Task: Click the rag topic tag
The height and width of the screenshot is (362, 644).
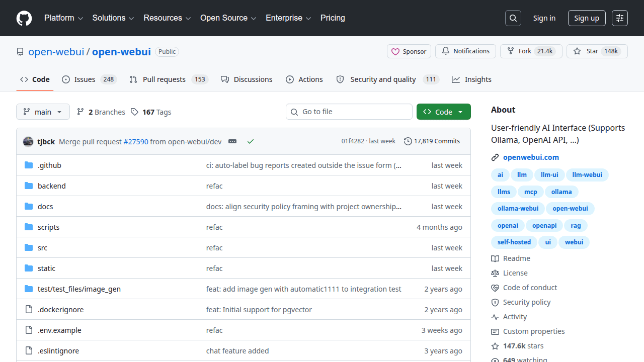Action: [576, 225]
